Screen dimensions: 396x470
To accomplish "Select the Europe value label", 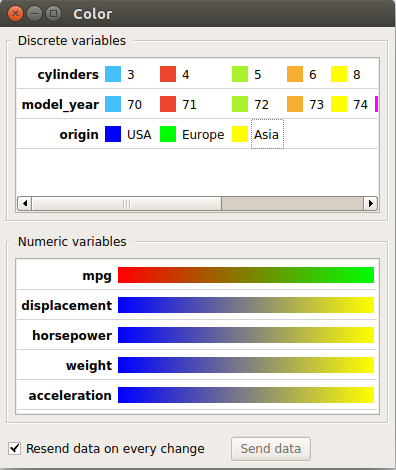I will (203, 135).
